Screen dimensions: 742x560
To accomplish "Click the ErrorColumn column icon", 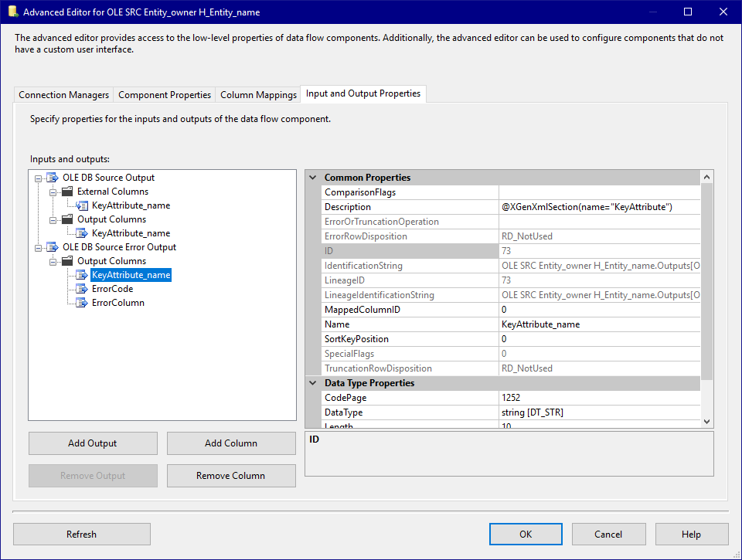I will point(82,303).
